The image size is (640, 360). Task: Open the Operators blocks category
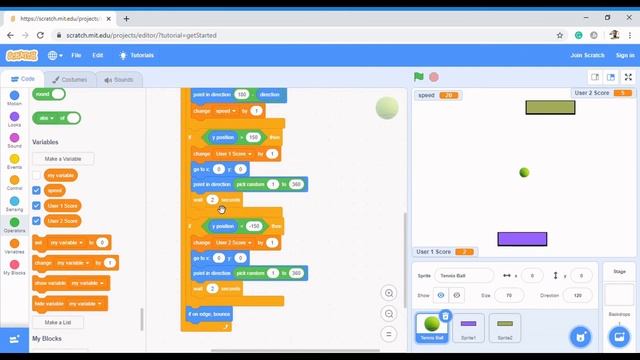click(14, 225)
